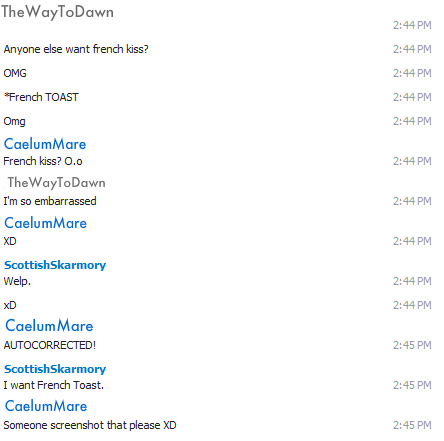Click the 'I want French Toast.' message
444x441 pixels.
(54, 385)
